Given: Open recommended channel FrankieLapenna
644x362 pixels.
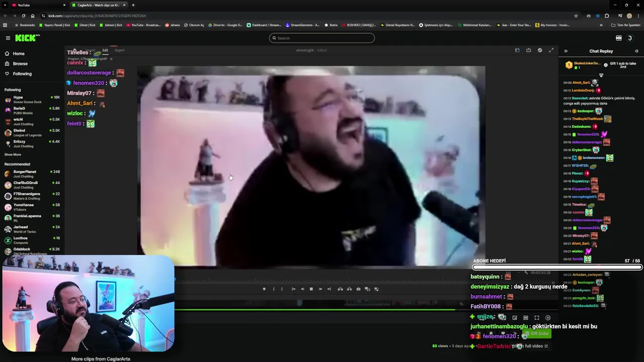Looking at the screenshot, I should tap(32, 218).
